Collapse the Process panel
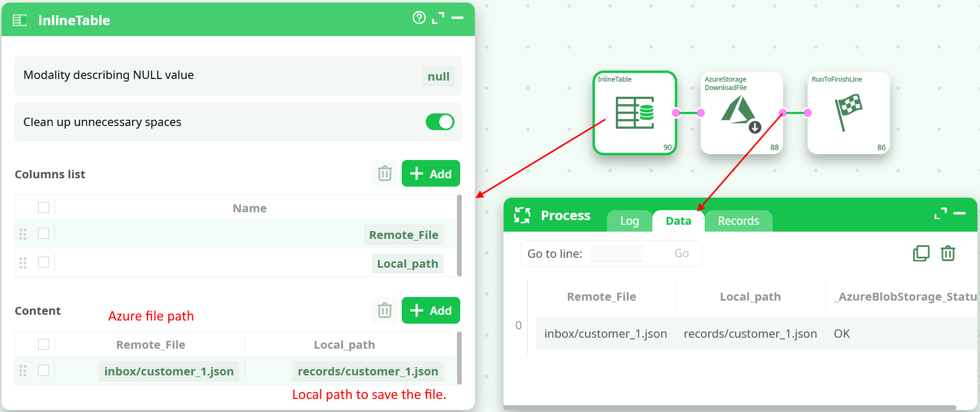Screen dimensions: 980x412 (960, 213)
